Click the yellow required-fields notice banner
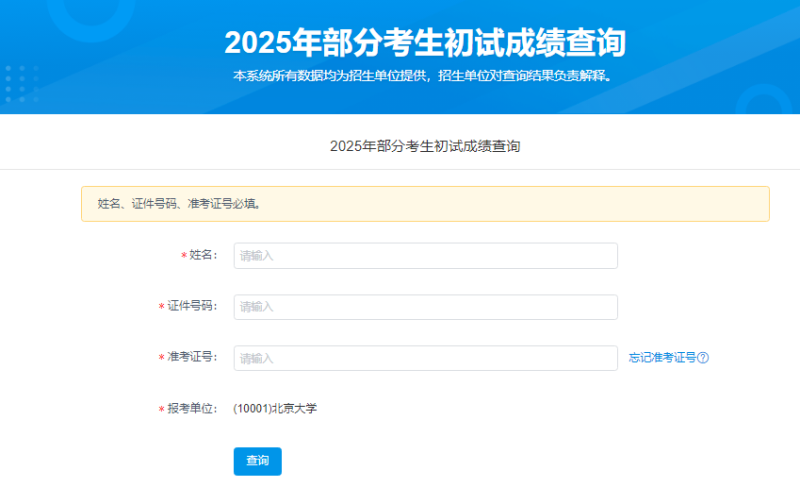 (x=425, y=204)
